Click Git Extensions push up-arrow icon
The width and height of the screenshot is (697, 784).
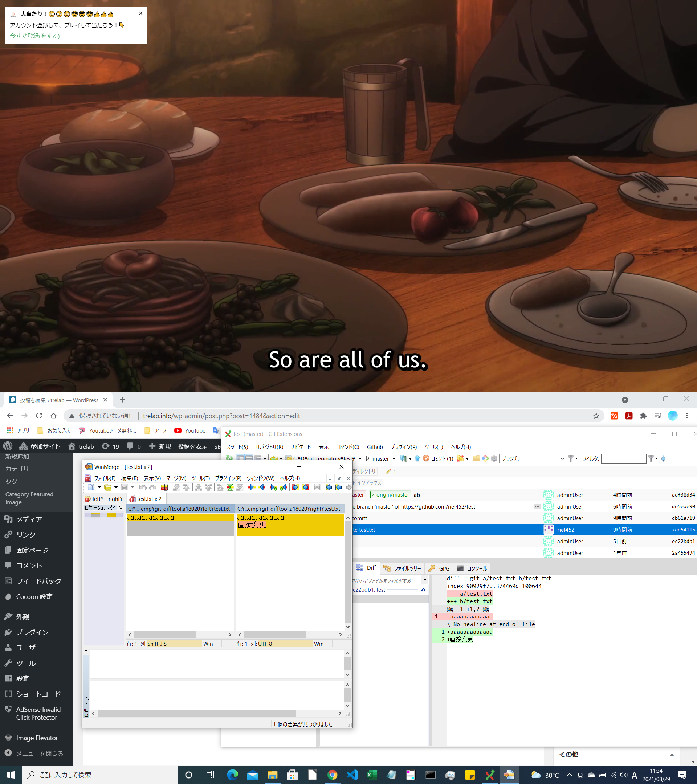417,458
